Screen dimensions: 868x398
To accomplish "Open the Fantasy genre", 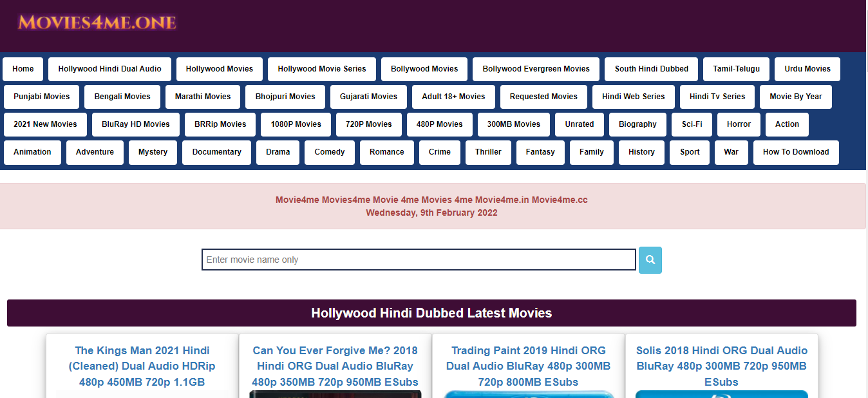I will [540, 152].
